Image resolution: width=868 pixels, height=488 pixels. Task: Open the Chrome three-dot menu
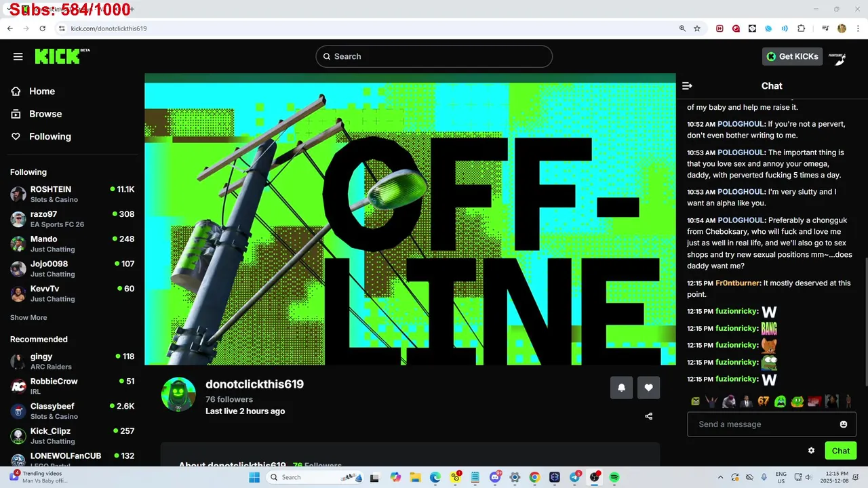pyautogui.click(x=857, y=28)
